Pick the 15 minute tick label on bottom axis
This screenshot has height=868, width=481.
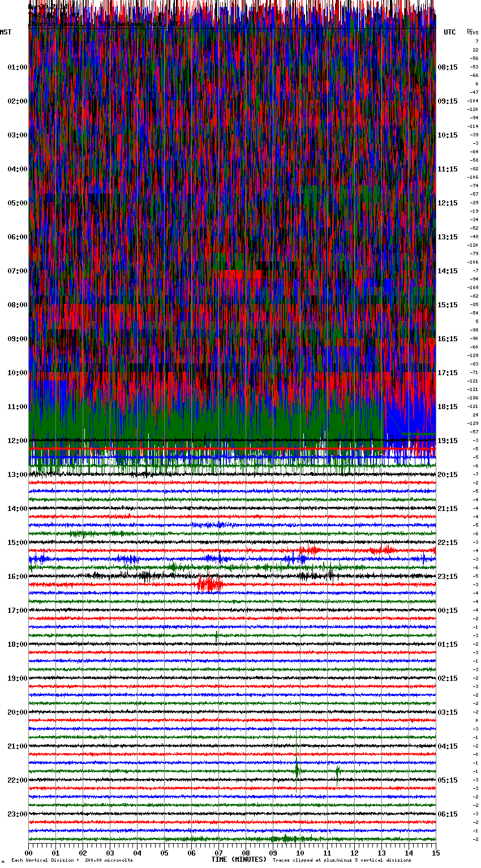click(x=435, y=853)
